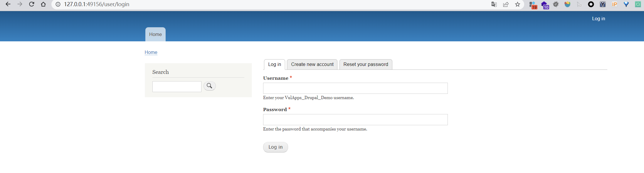This screenshot has width=644, height=173.
Task: Bookmark this page with the star icon
Action: pos(517,4)
